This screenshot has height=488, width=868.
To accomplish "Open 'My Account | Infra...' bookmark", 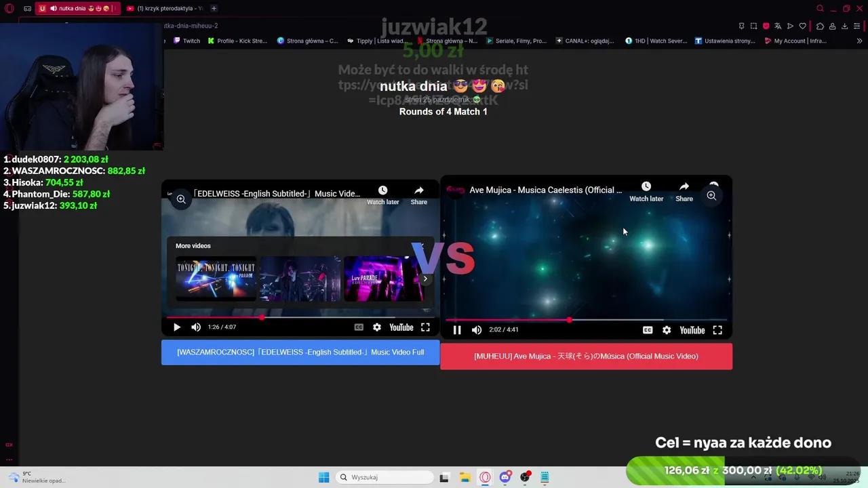I will pos(795,41).
